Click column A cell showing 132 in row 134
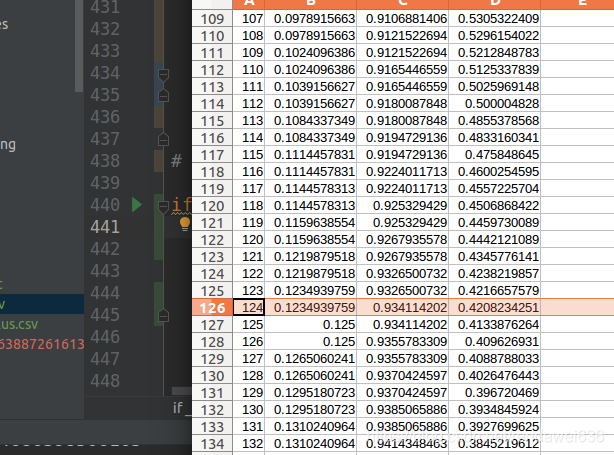This screenshot has height=455, width=614. point(249,444)
